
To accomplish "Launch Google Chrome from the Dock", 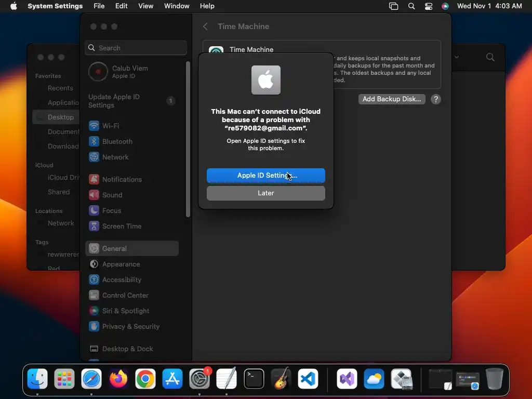I will point(145,379).
